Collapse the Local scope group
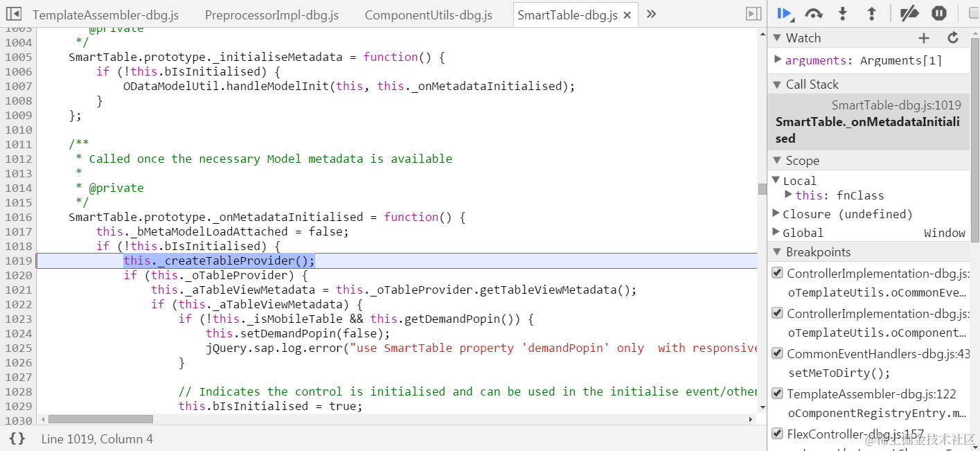Image resolution: width=980 pixels, height=451 pixels. [x=776, y=180]
